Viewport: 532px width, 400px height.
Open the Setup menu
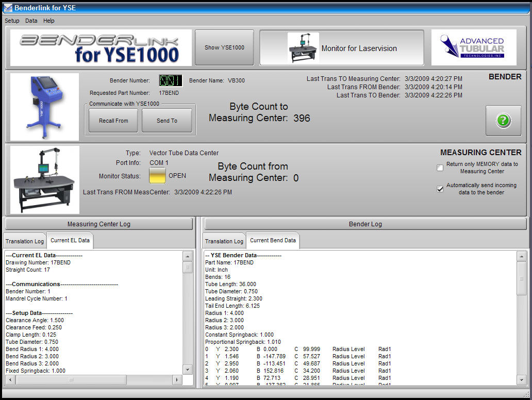(12, 21)
